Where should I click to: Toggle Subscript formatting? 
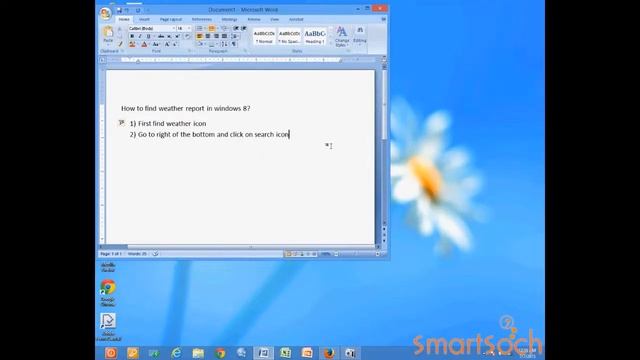pyautogui.click(x=169, y=36)
